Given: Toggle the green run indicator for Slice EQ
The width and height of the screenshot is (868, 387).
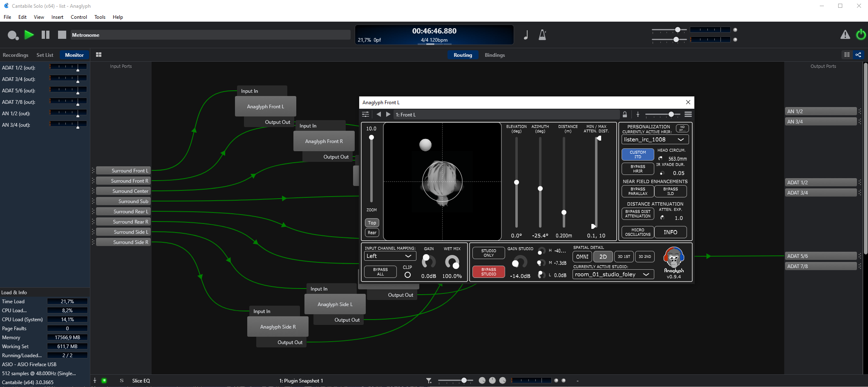Looking at the screenshot, I should pos(104,380).
